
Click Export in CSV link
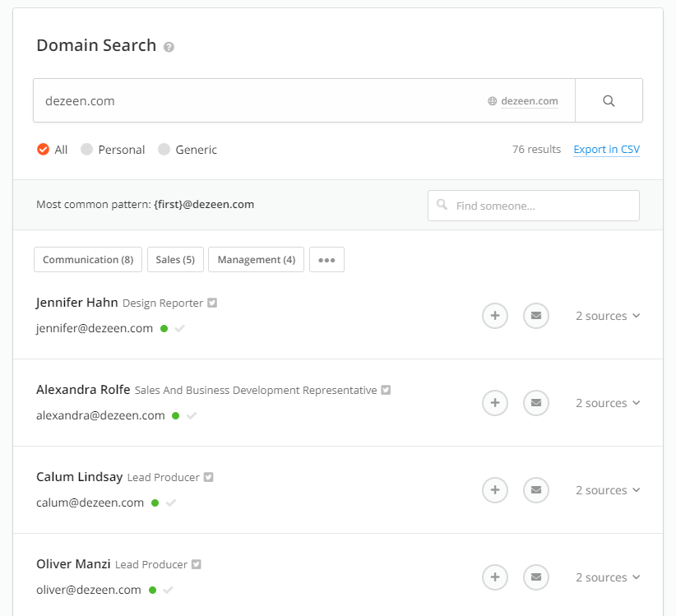click(x=607, y=150)
